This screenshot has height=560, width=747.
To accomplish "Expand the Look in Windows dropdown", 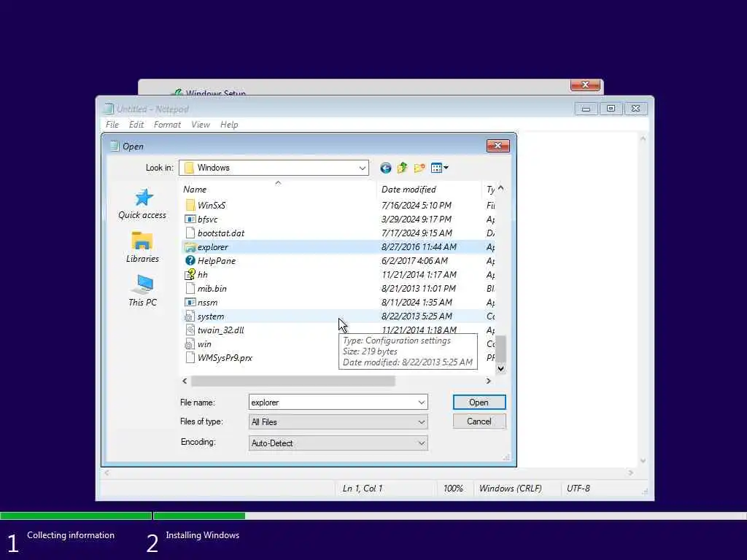I will [362, 168].
